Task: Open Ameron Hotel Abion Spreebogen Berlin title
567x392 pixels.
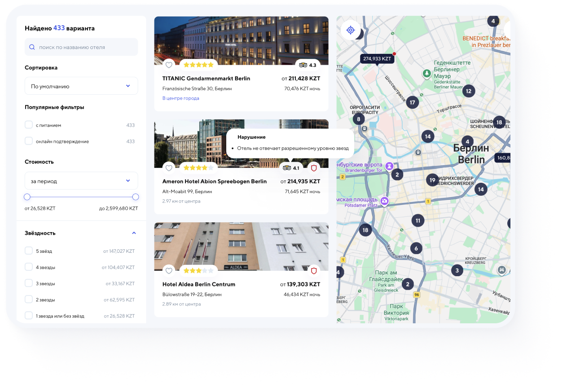Action: [215, 181]
